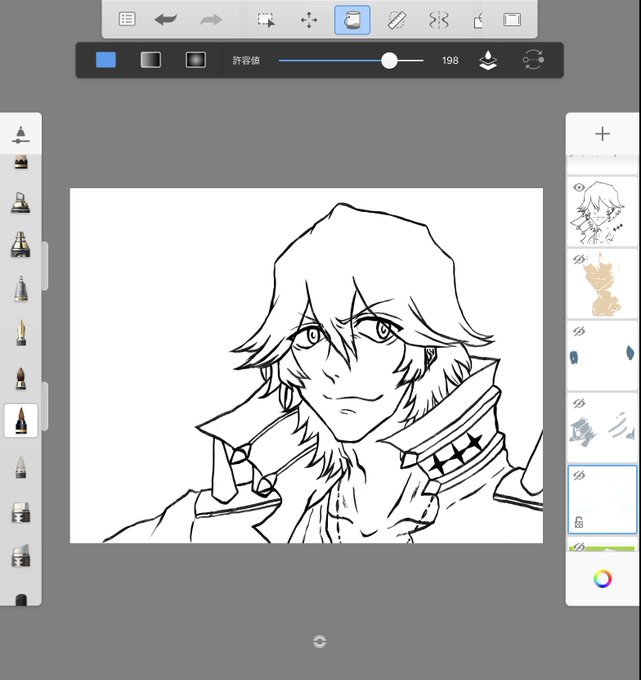
Task: Hide the line art layer eye
Action: 579,187
